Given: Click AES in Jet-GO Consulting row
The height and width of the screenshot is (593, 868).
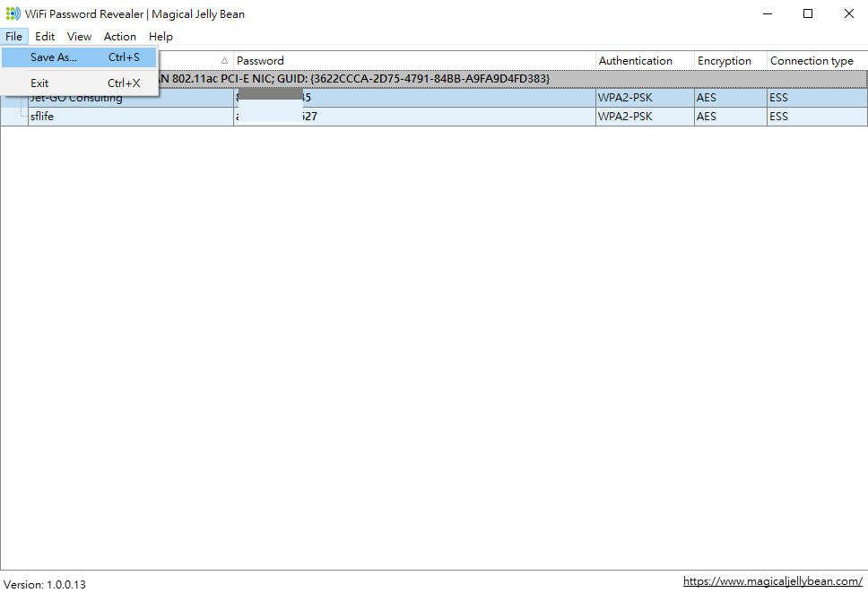Looking at the screenshot, I should point(707,98).
